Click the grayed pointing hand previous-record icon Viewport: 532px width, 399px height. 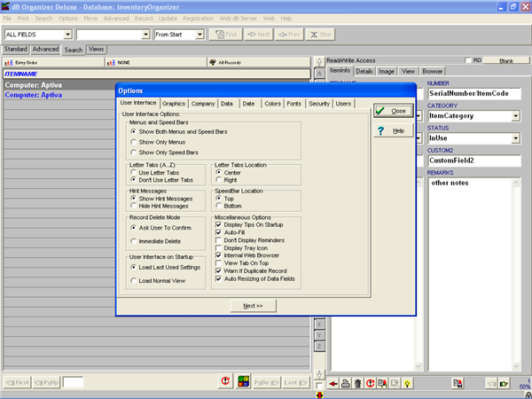point(491,384)
